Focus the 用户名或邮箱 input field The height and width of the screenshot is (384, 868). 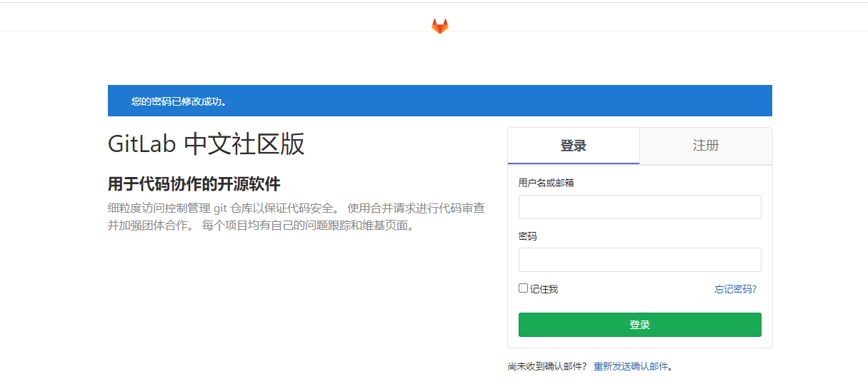[x=639, y=207]
